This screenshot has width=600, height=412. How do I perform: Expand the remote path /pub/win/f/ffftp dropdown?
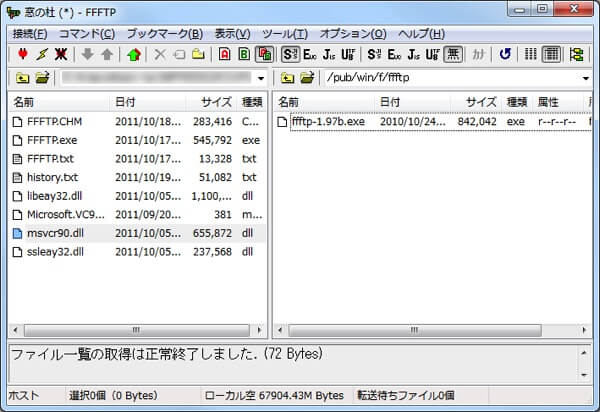[x=585, y=79]
